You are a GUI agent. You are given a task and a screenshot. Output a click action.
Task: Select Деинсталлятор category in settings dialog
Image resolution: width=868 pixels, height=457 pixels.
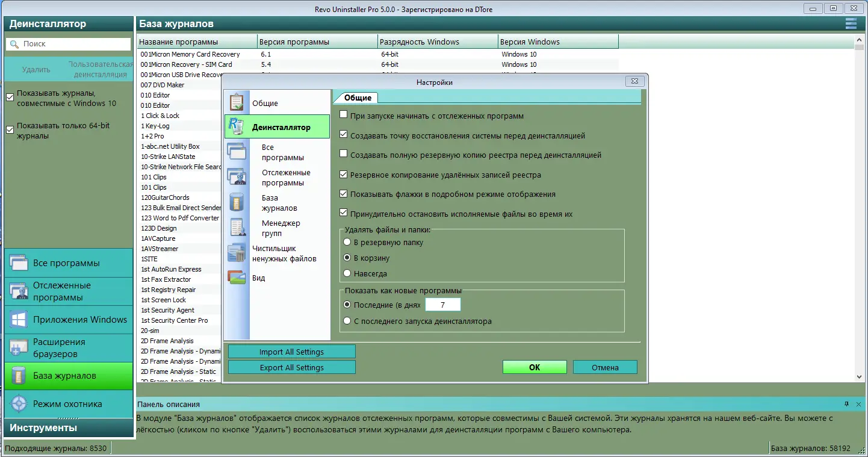277,127
